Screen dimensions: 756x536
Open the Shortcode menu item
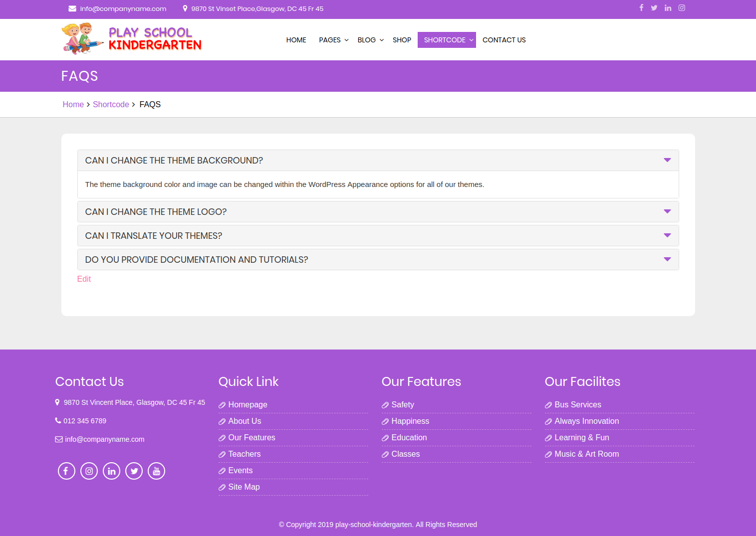point(446,40)
